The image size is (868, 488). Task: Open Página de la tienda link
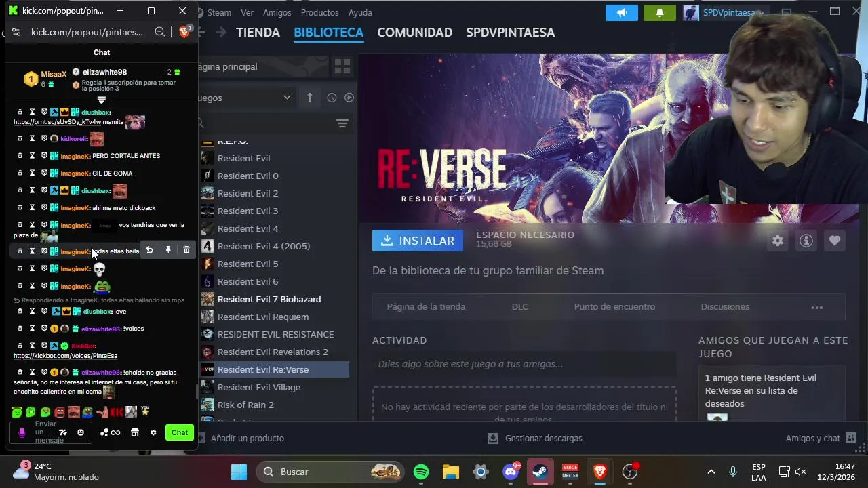coord(426,306)
